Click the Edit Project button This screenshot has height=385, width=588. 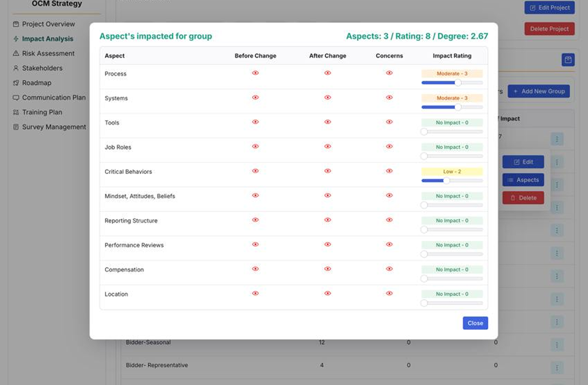[549, 8]
